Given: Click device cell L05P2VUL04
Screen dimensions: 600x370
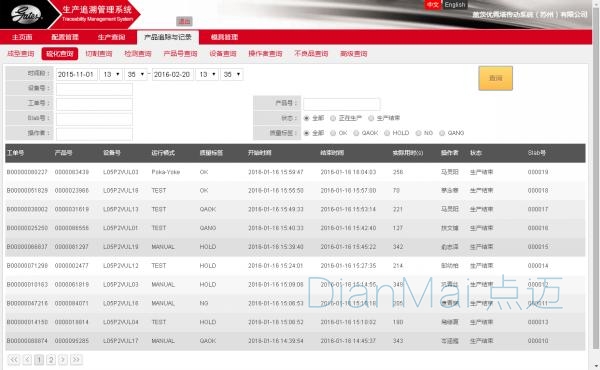Looking at the screenshot, I should [x=121, y=322].
